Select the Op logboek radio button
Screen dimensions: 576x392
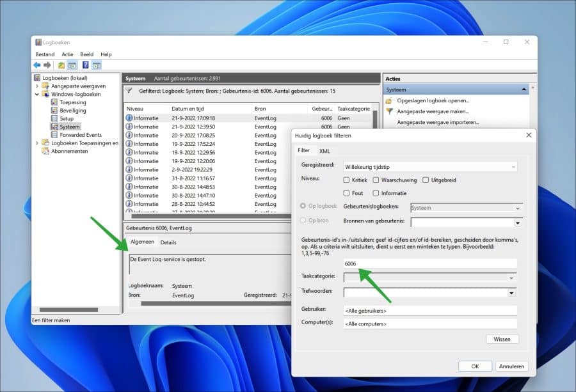pos(303,206)
